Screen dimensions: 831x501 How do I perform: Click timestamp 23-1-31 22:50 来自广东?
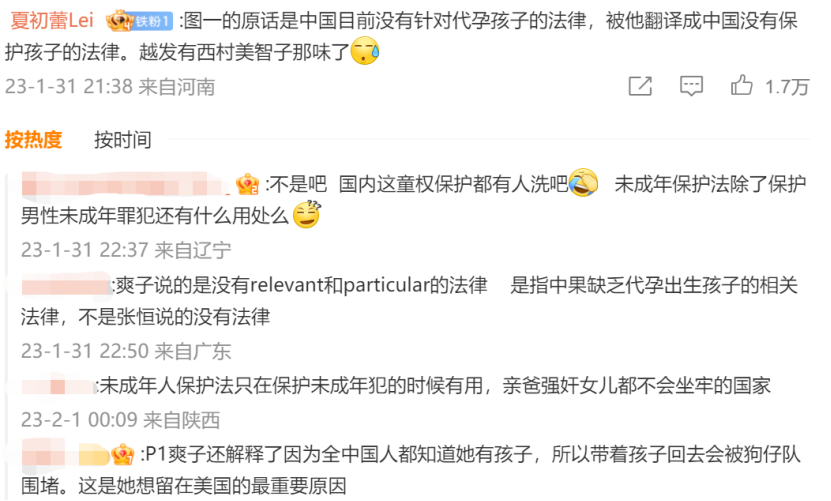[x=126, y=351]
